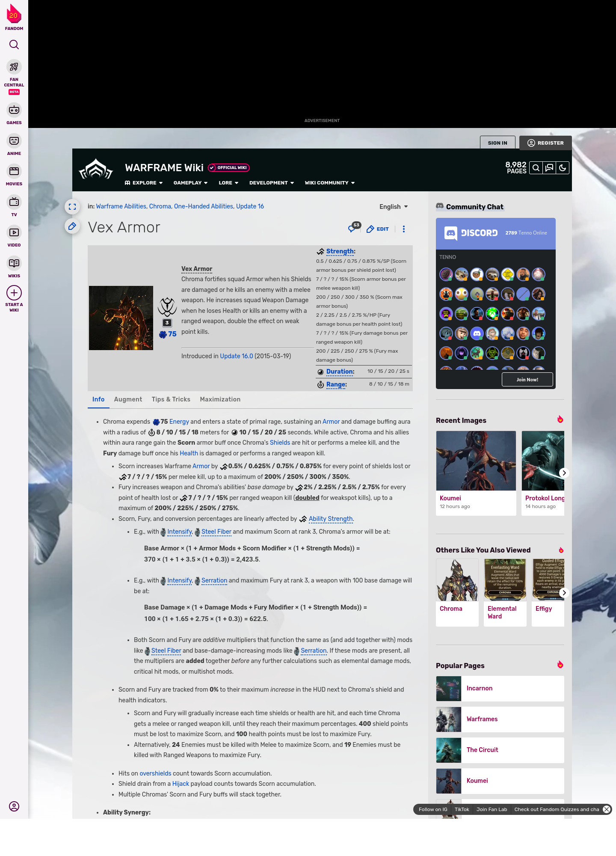
Task: Open the comments bubble showing 53
Action: pyautogui.click(x=354, y=228)
